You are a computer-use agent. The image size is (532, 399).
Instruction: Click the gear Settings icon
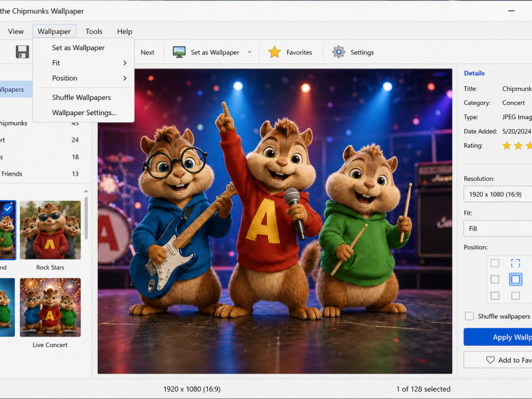coord(338,53)
